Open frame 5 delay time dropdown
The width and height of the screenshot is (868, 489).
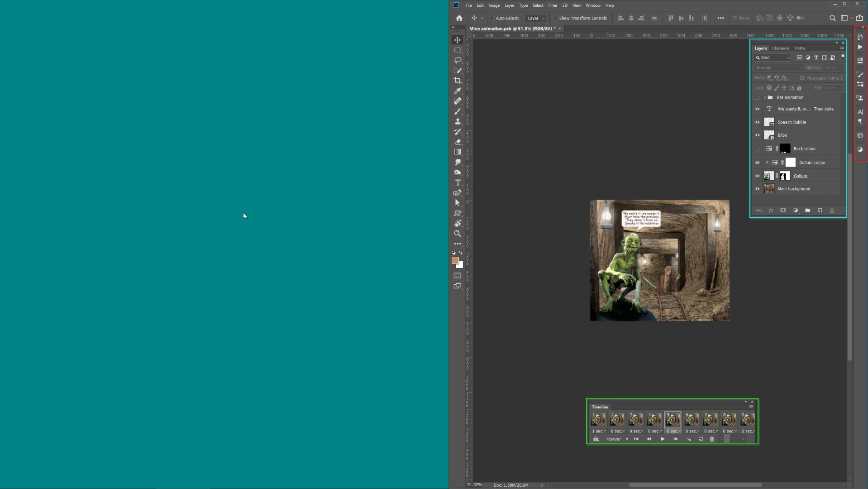click(x=673, y=431)
